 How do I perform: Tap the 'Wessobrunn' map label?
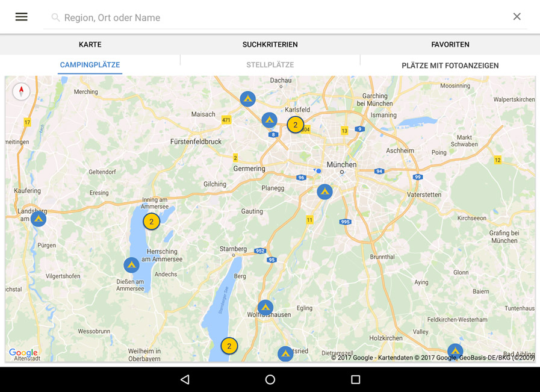click(x=94, y=331)
